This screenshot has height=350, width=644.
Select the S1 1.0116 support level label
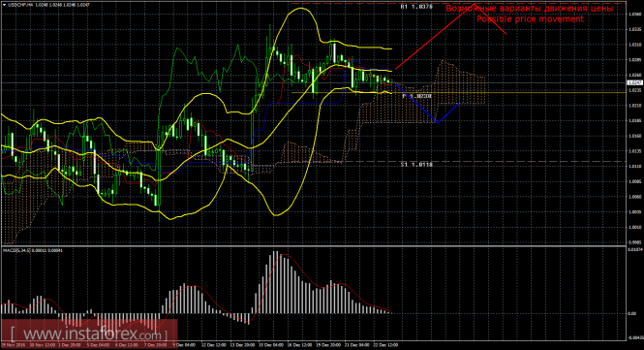pyautogui.click(x=416, y=164)
